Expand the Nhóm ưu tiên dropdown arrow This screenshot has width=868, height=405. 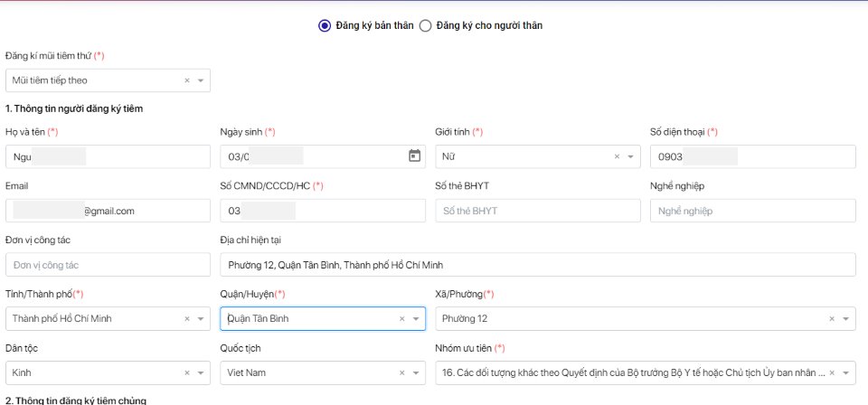[846, 372]
